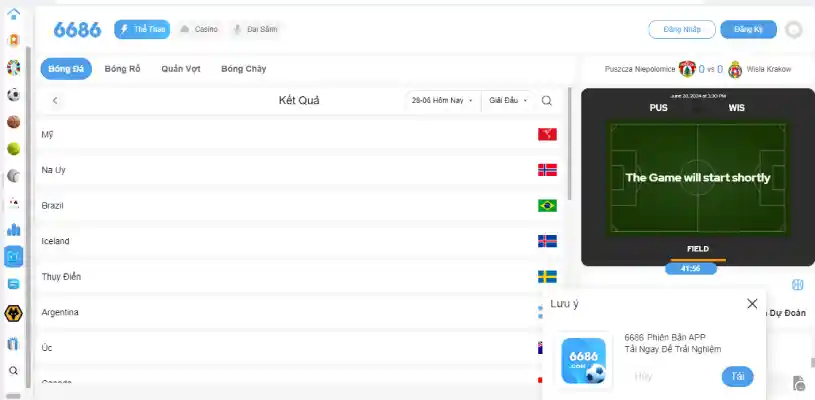Open the Wolves club crest icon in sidebar
815x400 pixels.
click(x=14, y=313)
